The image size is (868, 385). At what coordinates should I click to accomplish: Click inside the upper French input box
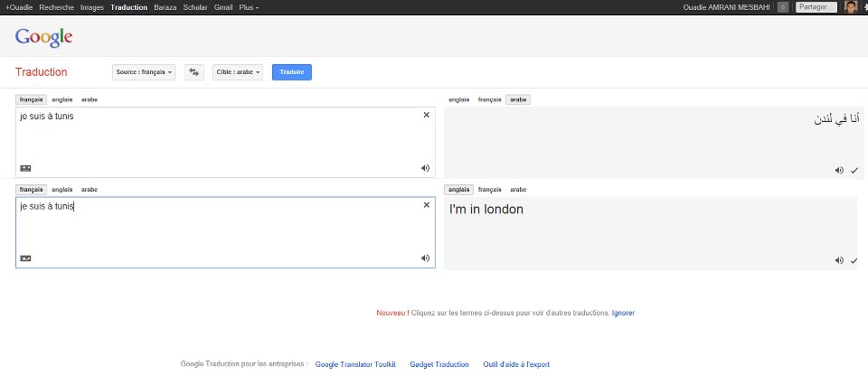[x=225, y=142]
